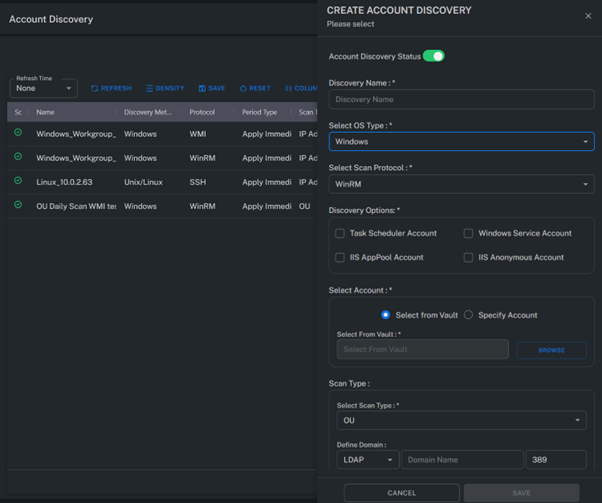
Task: Enable the Task Scheduler Account checkbox
Action: coord(340,233)
